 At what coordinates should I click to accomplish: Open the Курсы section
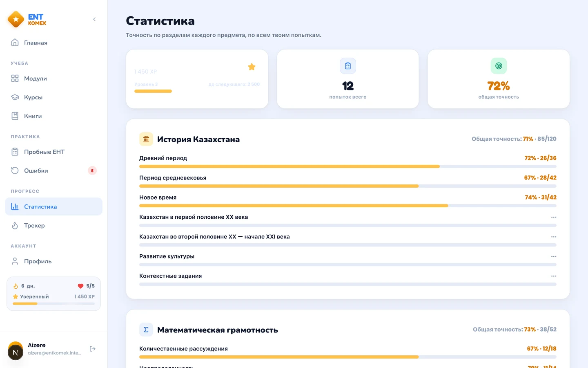[53, 97]
